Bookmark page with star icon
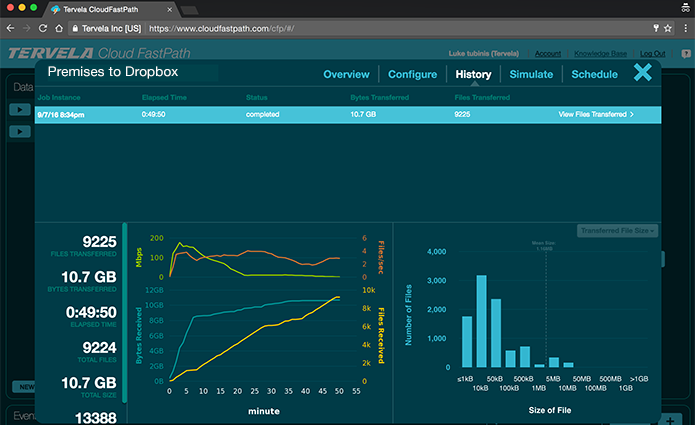 pyautogui.click(x=667, y=28)
